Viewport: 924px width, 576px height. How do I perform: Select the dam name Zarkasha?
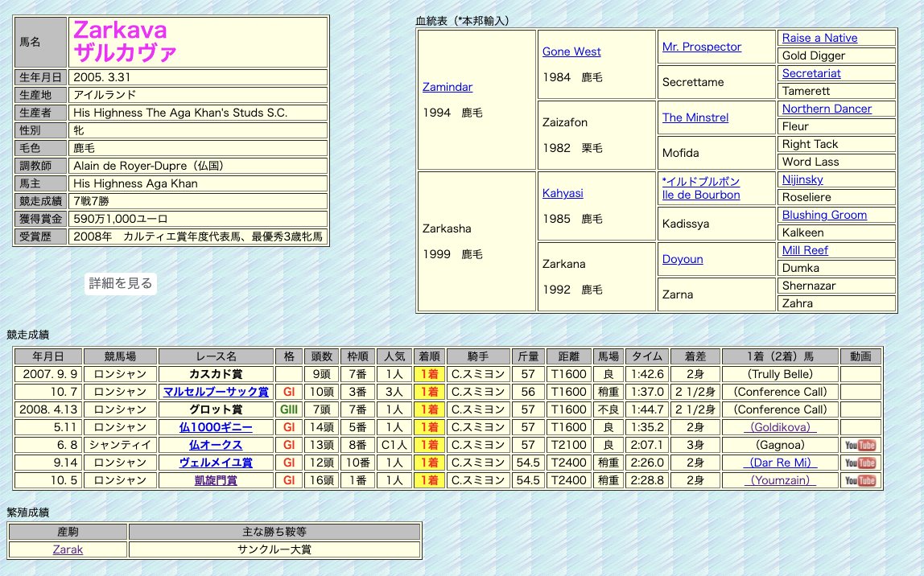tap(447, 228)
